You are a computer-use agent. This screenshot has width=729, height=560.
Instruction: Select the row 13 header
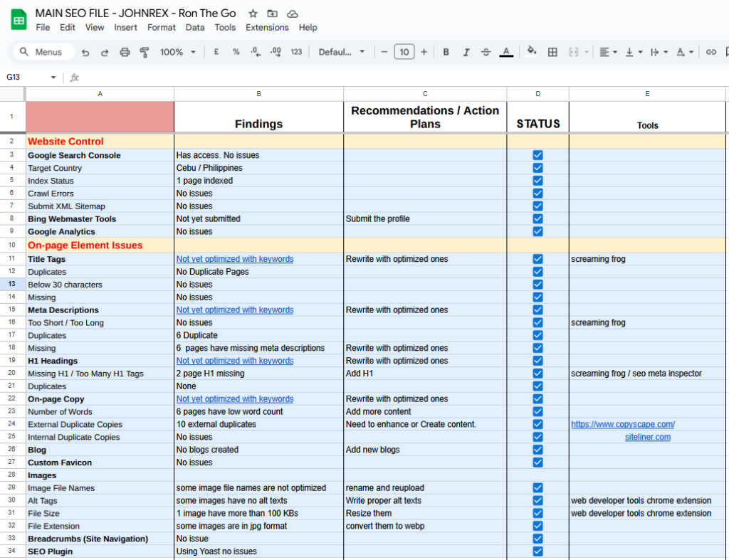click(12, 284)
